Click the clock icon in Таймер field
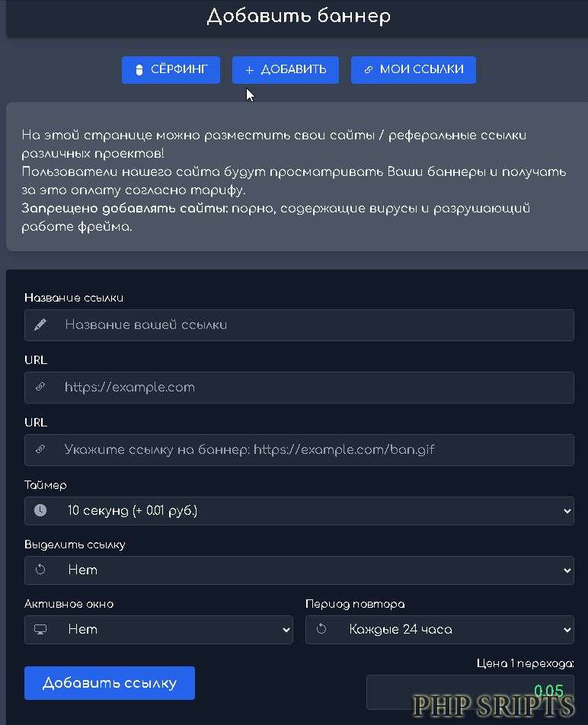 40,510
